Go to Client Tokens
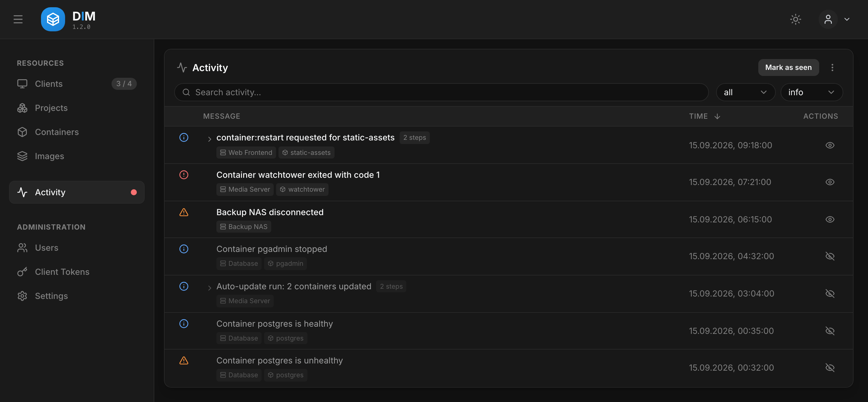The width and height of the screenshot is (868, 402). (x=77, y=272)
